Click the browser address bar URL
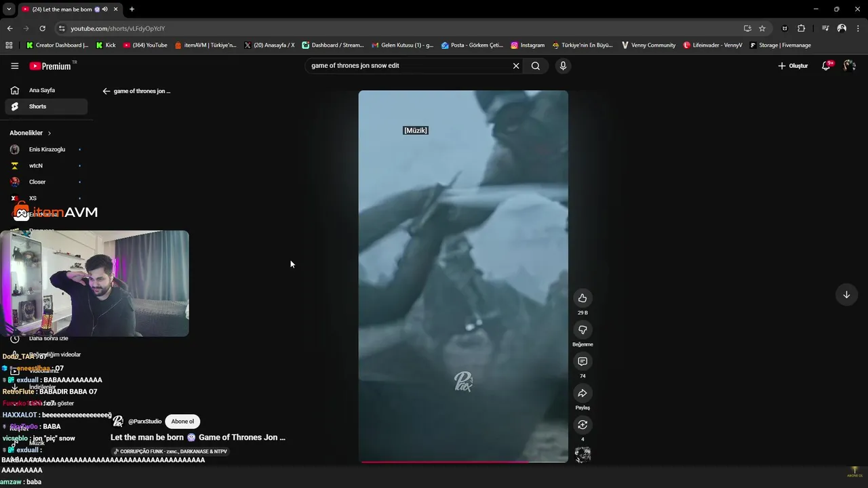The height and width of the screenshot is (488, 868). tap(118, 28)
